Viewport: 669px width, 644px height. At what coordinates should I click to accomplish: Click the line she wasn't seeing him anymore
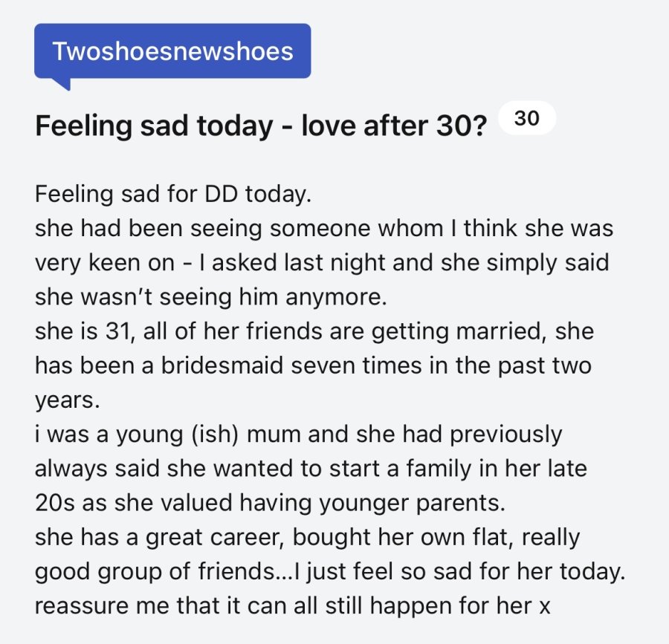pyautogui.click(x=211, y=298)
